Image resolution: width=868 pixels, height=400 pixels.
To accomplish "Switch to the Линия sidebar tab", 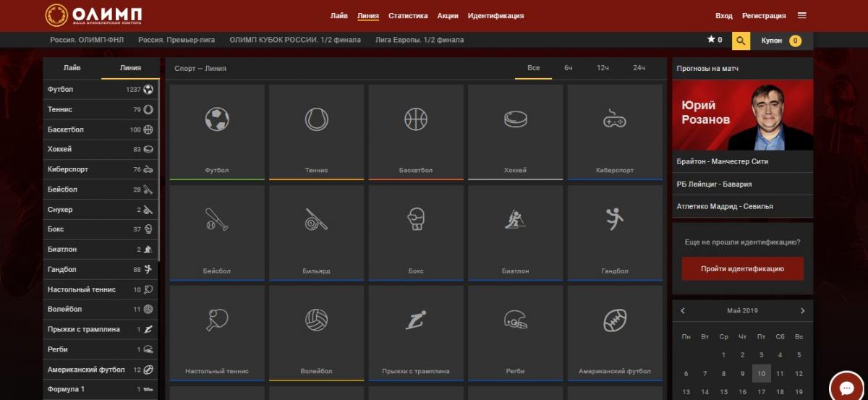I will tap(130, 68).
